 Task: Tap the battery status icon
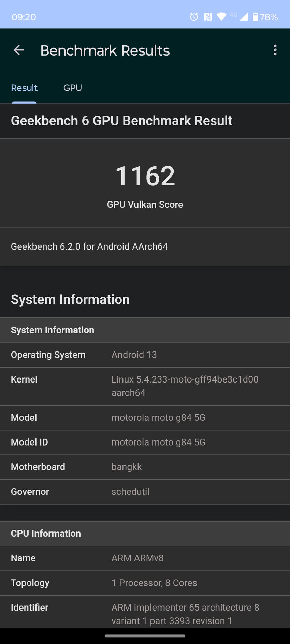click(256, 17)
